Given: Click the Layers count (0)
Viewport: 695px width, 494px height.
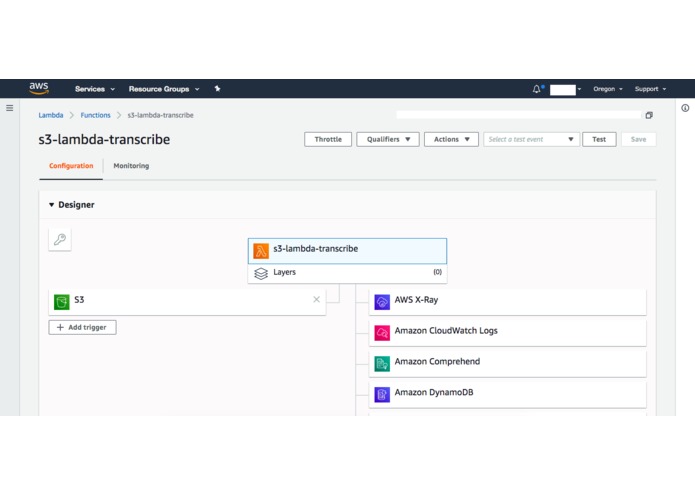Looking at the screenshot, I should (437, 272).
